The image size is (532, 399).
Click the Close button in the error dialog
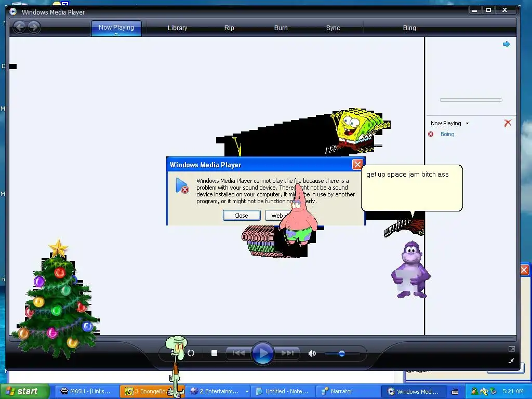pyautogui.click(x=241, y=216)
